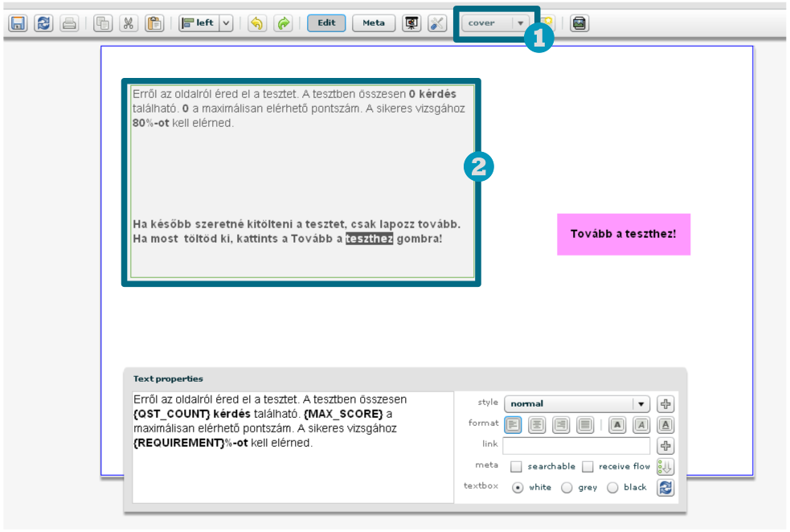
Task: Click into the link input field
Action: [x=575, y=446]
